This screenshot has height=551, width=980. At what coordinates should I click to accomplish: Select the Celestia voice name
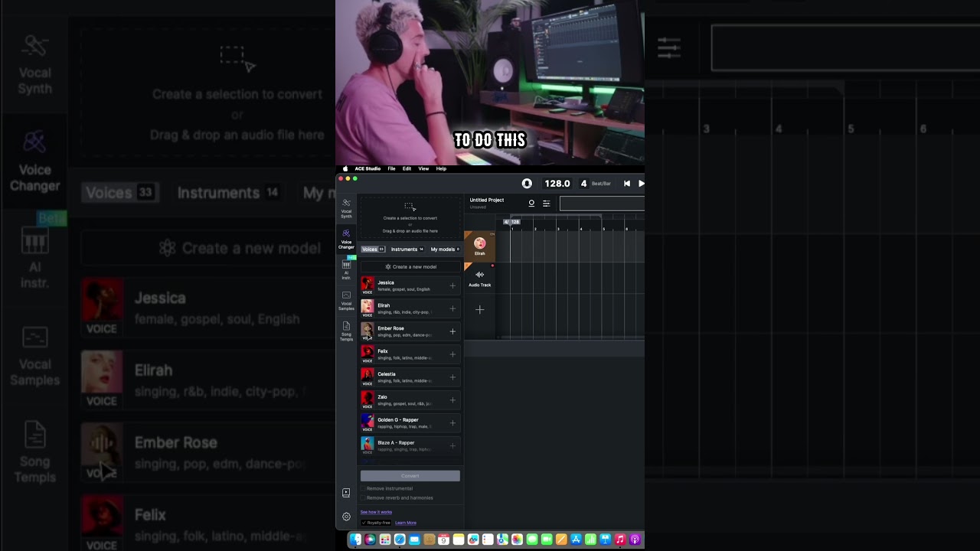click(387, 374)
